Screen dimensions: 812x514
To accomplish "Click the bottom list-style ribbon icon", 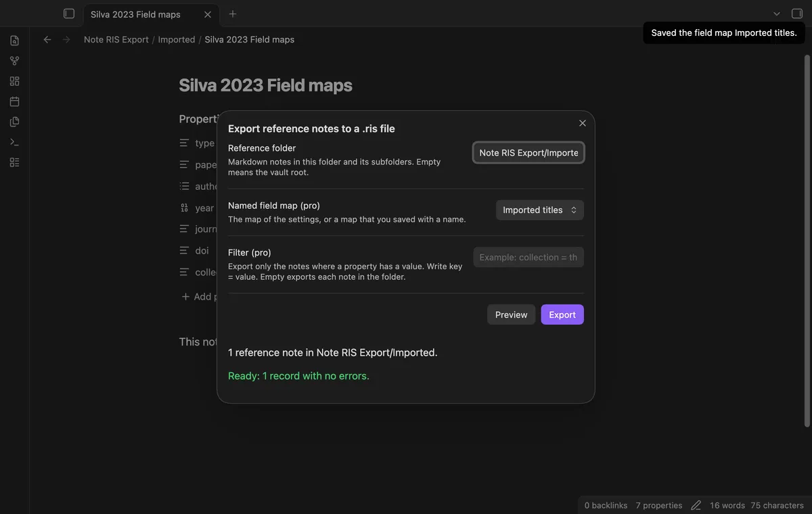I will click(14, 162).
